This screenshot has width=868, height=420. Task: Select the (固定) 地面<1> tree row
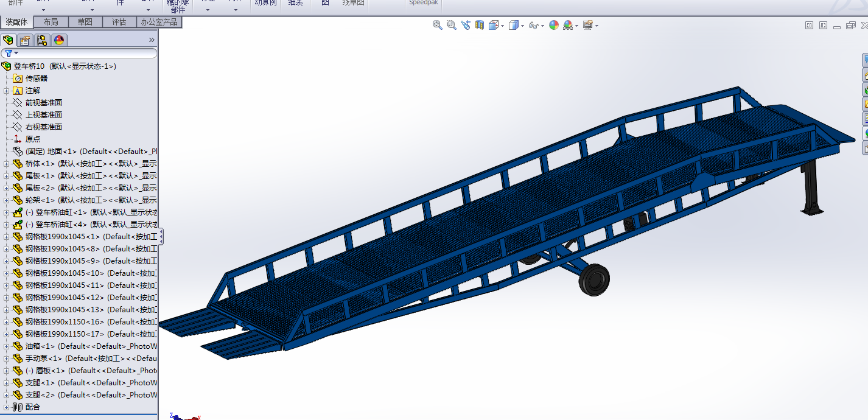pyautogui.click(x=85, y=151)
